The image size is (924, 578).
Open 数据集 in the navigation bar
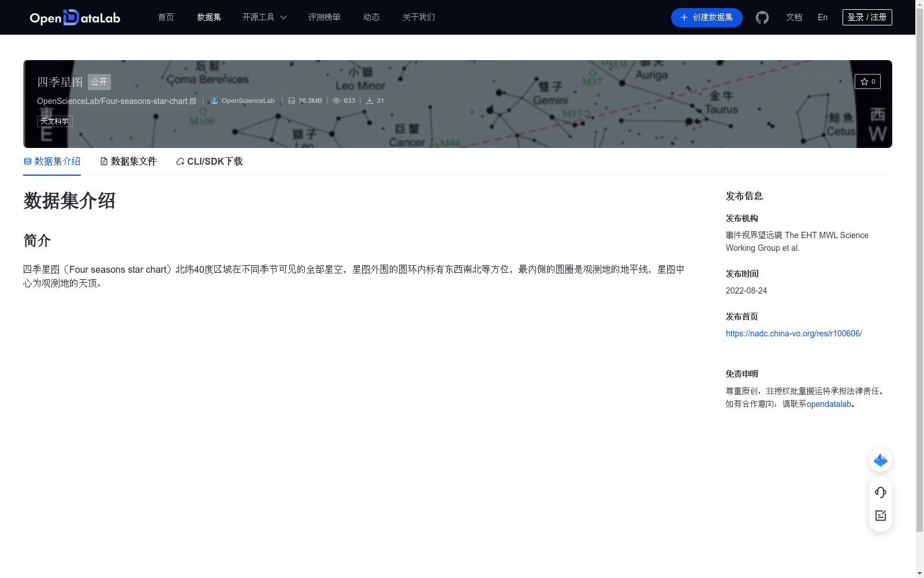click(209, 17)
